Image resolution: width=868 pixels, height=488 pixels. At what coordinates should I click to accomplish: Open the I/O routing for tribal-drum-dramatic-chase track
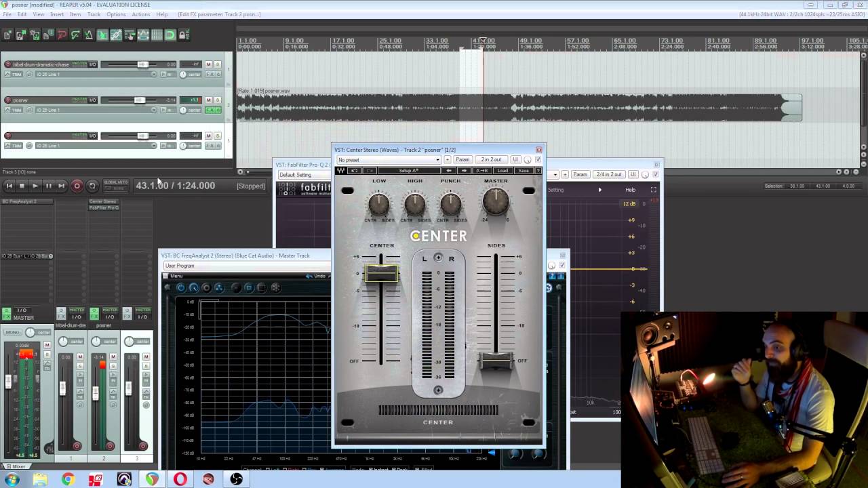tap(92, 64)
